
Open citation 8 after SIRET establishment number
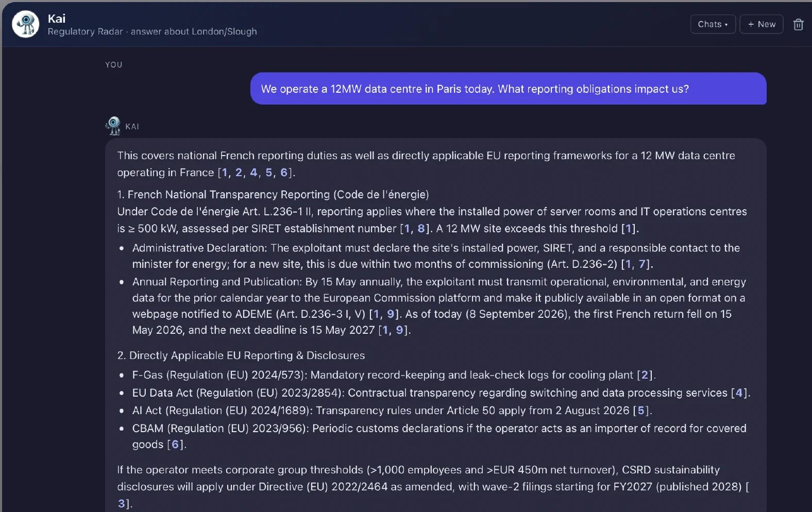tap(421, 229)
